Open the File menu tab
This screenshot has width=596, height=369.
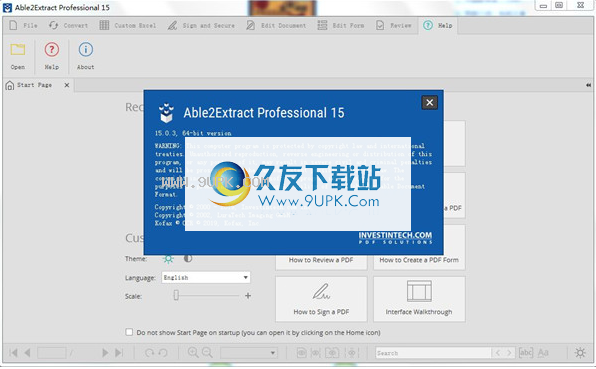point(24,25)
